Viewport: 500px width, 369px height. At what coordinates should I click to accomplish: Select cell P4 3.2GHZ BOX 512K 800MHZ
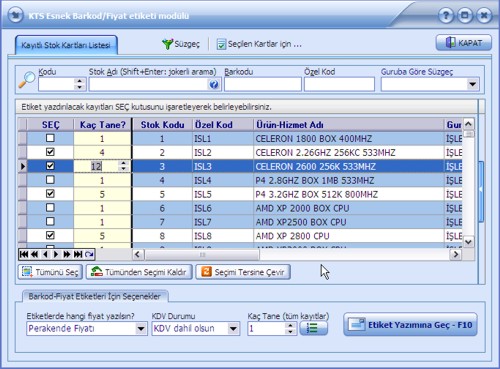point(348,194)
